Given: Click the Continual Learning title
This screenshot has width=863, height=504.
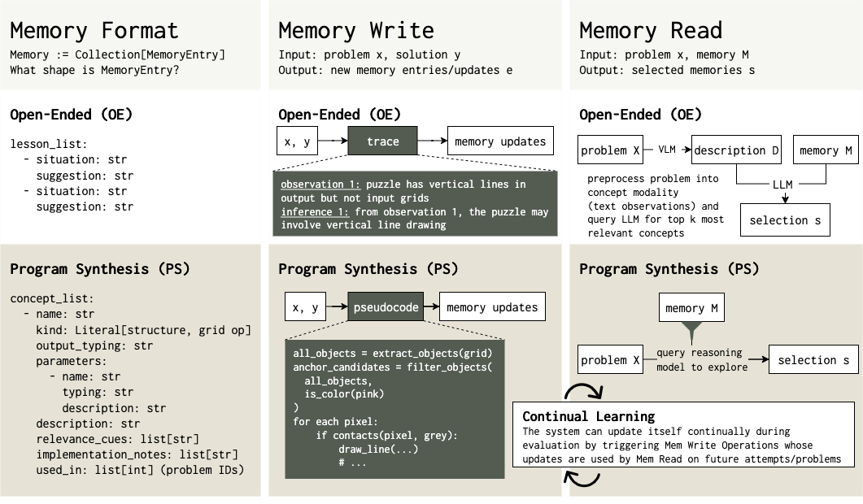Looking at the screenshot, I should point(588,416).
